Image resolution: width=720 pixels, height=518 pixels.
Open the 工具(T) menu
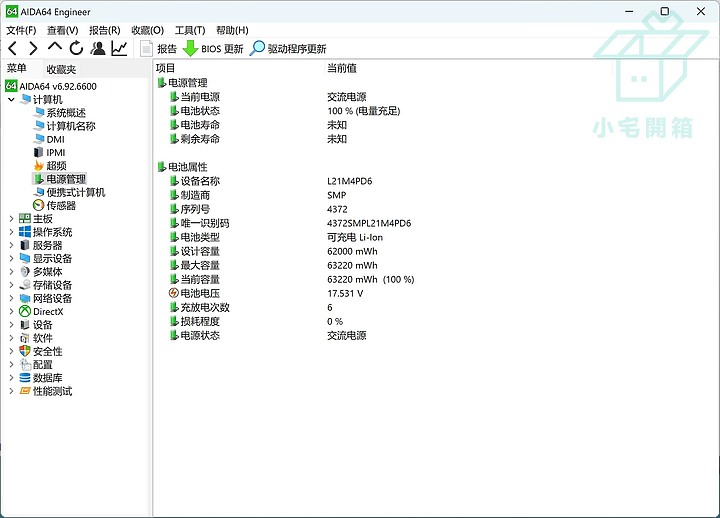click(190, 30)
